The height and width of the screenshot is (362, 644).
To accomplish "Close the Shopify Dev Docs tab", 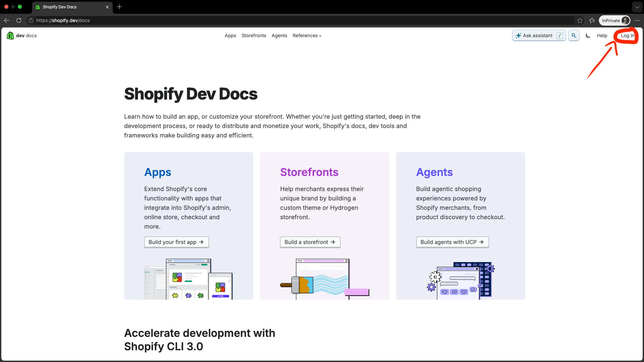I will pyautogui.click(x=107, y=7).
